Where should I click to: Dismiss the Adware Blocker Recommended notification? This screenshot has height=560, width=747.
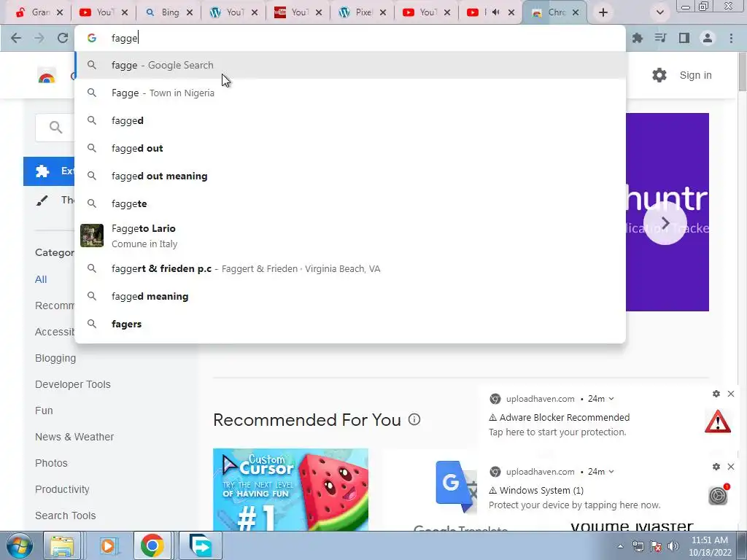tap(731, 394)
